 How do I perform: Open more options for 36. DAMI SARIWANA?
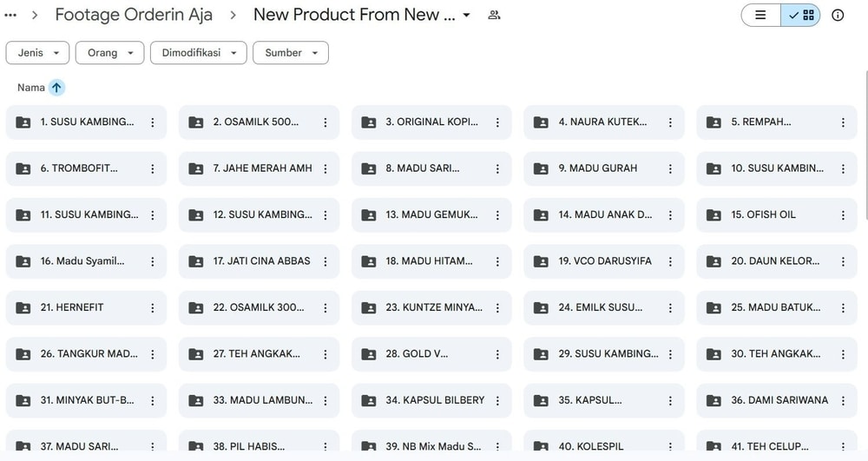pos(843,401)
